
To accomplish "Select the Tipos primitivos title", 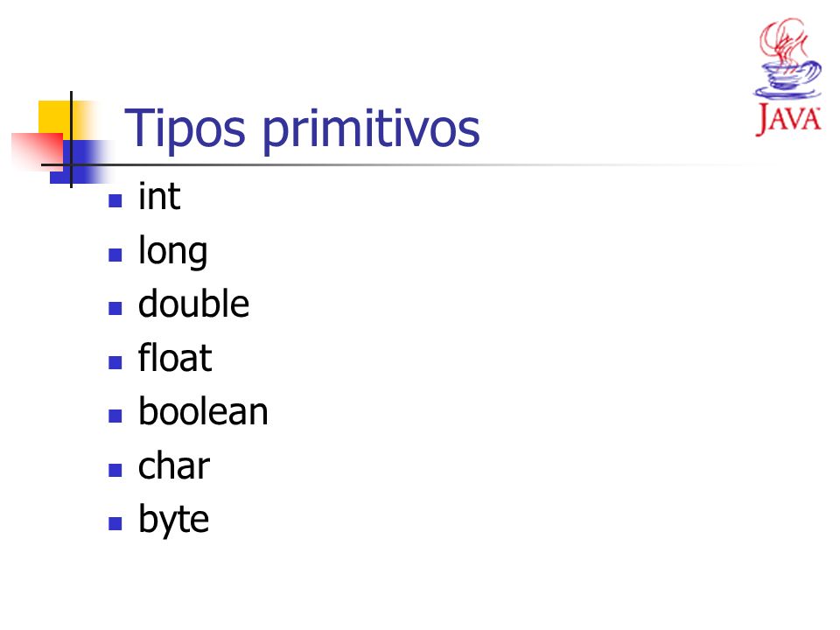I will point(302,129).
